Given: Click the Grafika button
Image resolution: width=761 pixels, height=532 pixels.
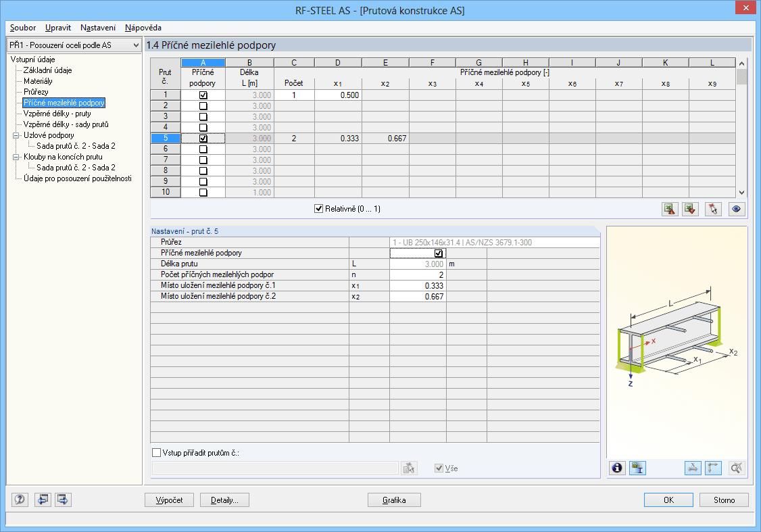Looking at the screenshot, I should pyautogui.click(x=394, y=500).
